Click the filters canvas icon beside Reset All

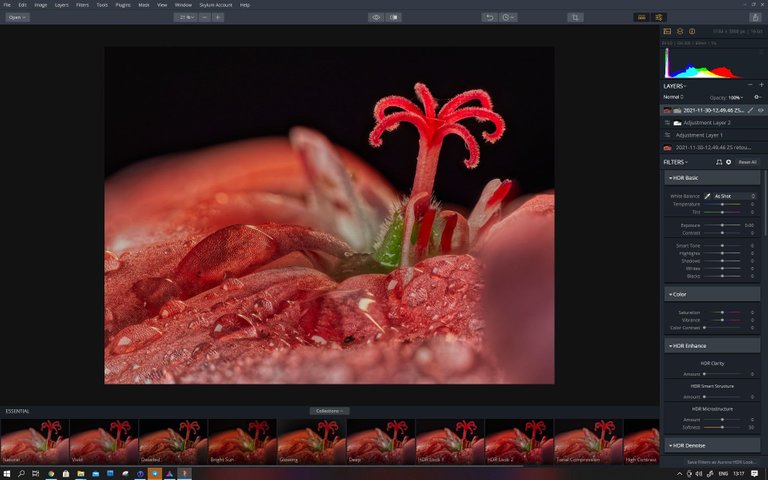719,162
